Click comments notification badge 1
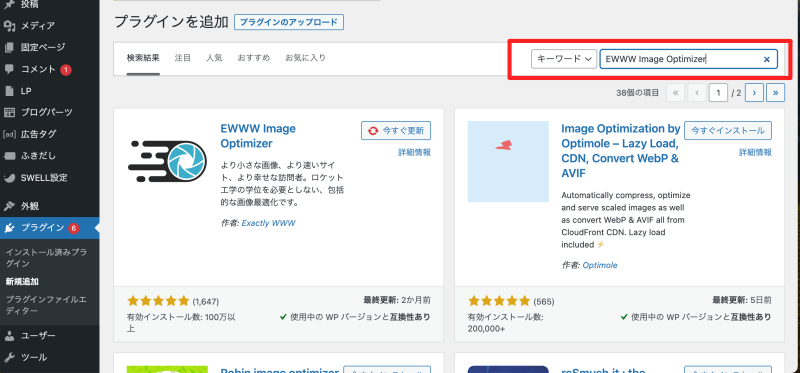Screen dimensions: 800x373 click(x=65, y=69)
